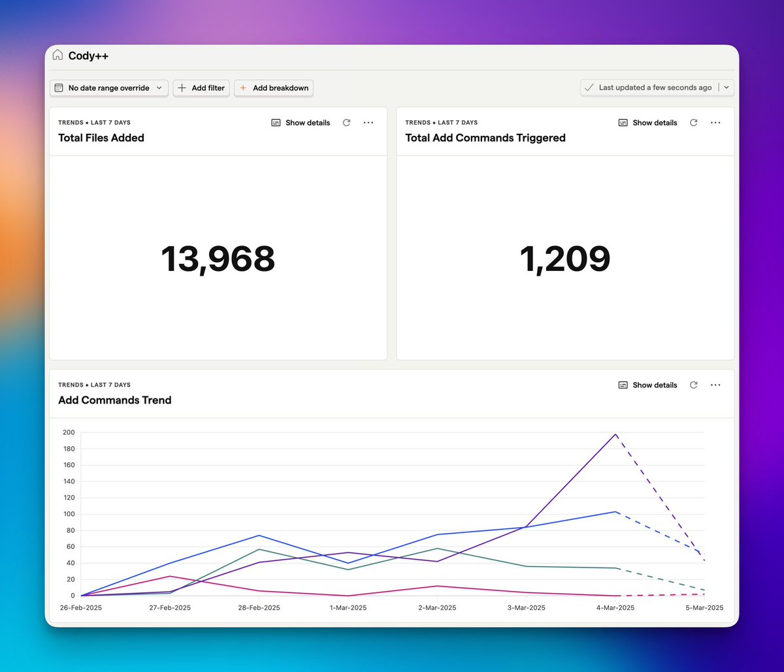Open the plus icon on Add breakdown

[x=243, y=88]
